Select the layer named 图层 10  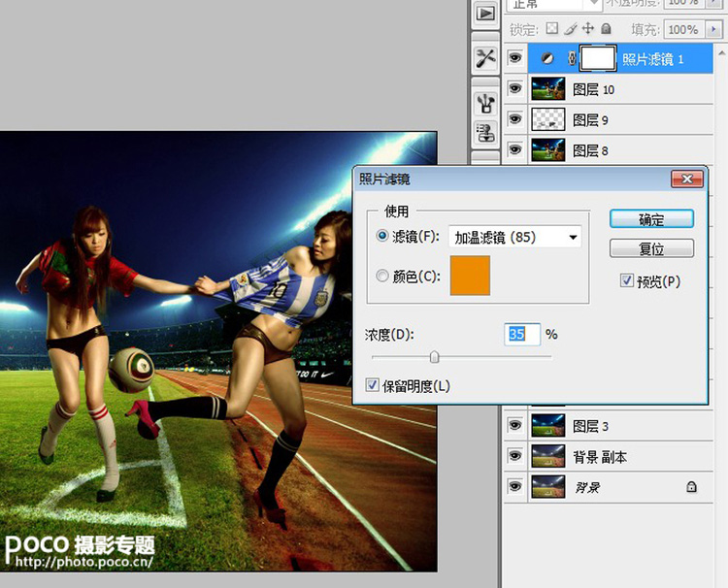coord(593,89)
